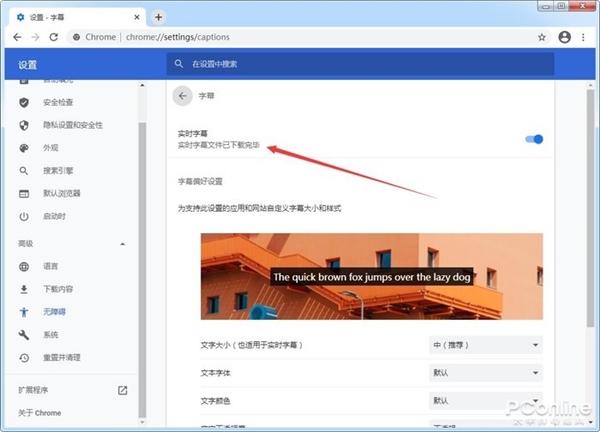Click the address bar URL chrome://settings/captions
The width and height of the screenshot is (600, 432).
pos(178,37)
